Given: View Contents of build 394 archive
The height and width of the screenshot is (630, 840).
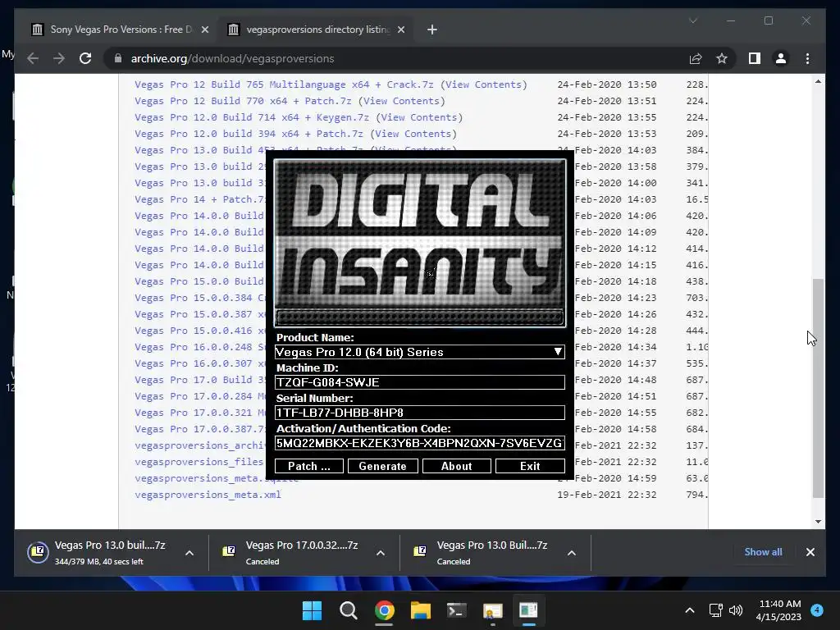Looking at the screenshot, I should pyautogui.click(x=413, y=134).
